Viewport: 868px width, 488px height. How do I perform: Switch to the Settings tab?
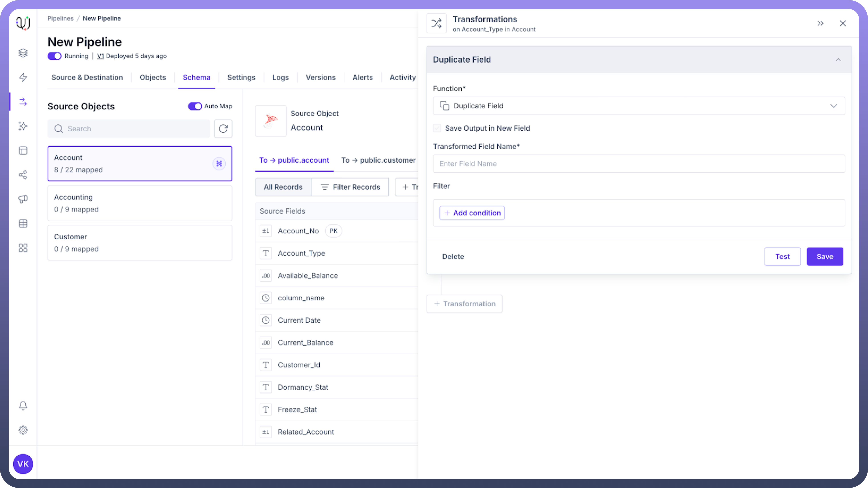(x=241, y=77)
